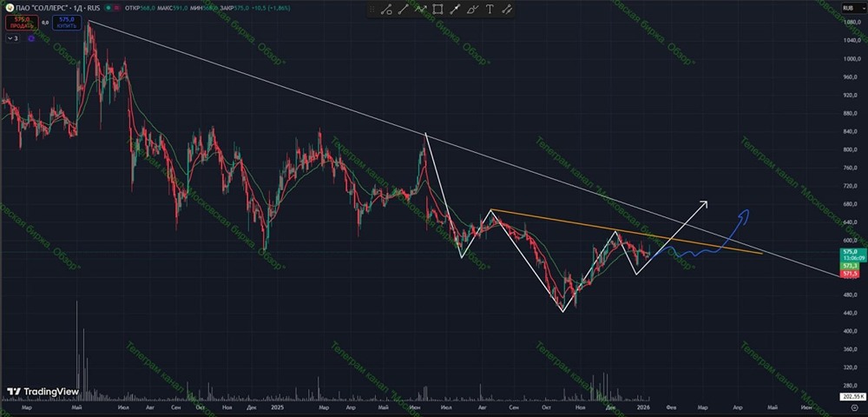Screen dimensions: 868x417
Task: Select the brush drawing tool
Action: pos(472,10)
